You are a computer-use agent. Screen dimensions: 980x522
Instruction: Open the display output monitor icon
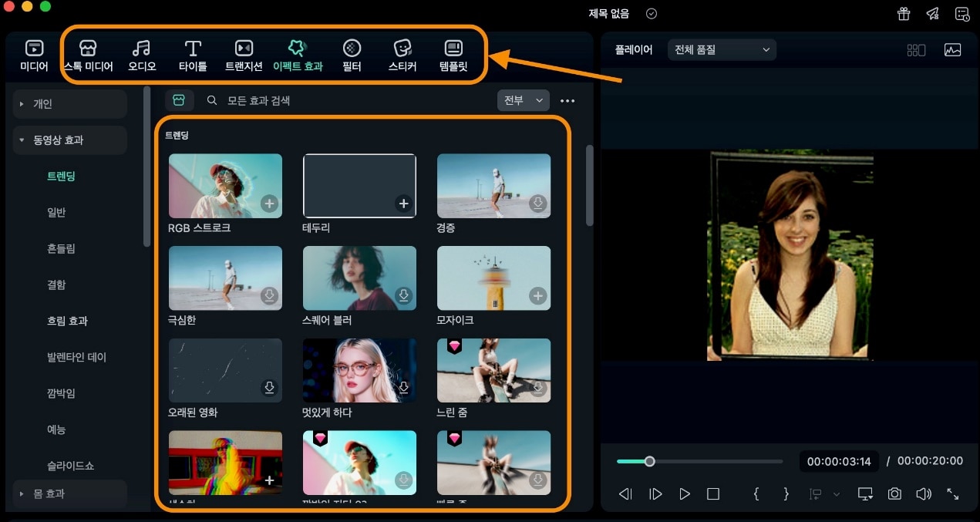(x=865, y=494)
